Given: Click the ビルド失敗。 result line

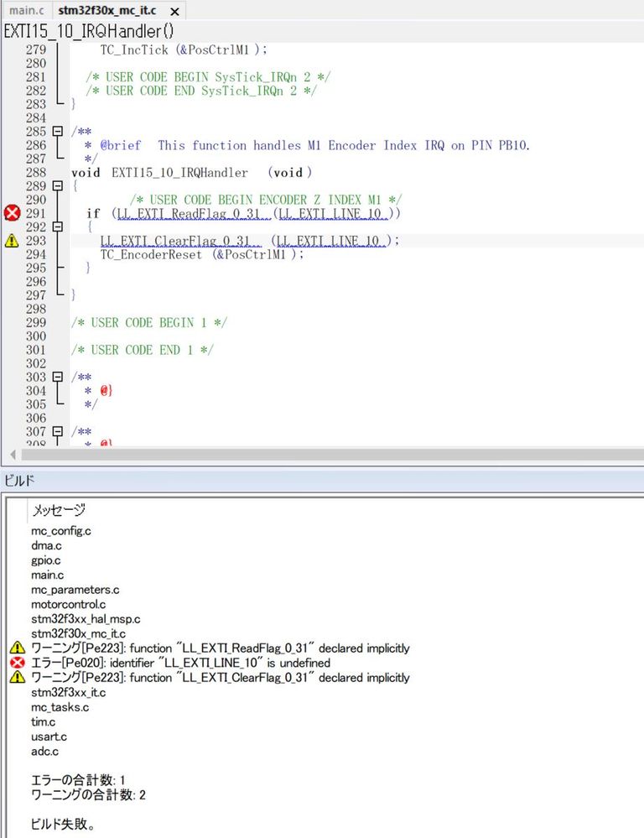Looking at the screenshot, I should click(63, 824).
